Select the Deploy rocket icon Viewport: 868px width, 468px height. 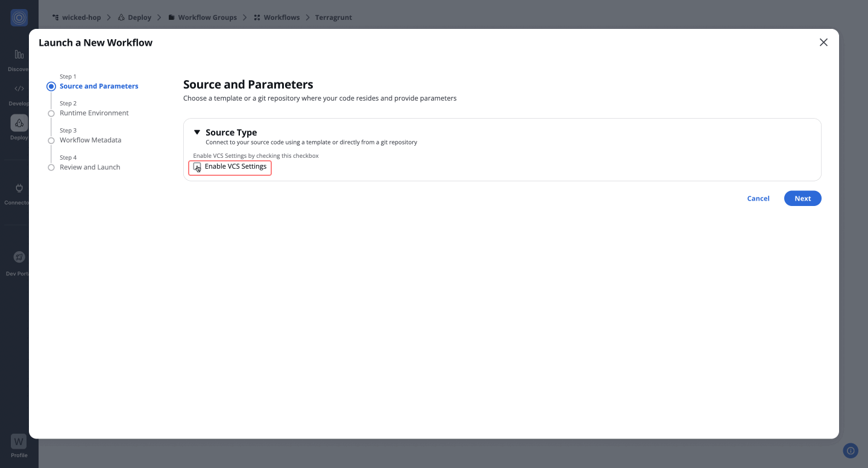click(x=19, y=123)
